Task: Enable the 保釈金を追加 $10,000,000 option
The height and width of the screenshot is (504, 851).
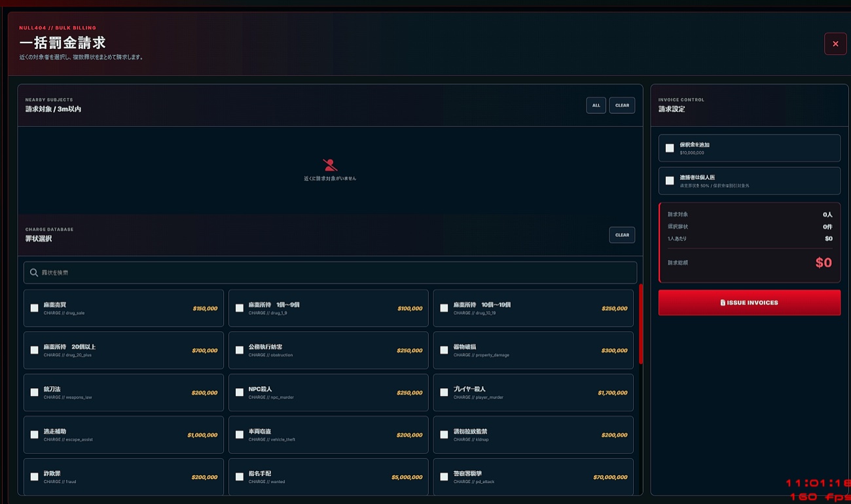Action: [x=670, y=148]
